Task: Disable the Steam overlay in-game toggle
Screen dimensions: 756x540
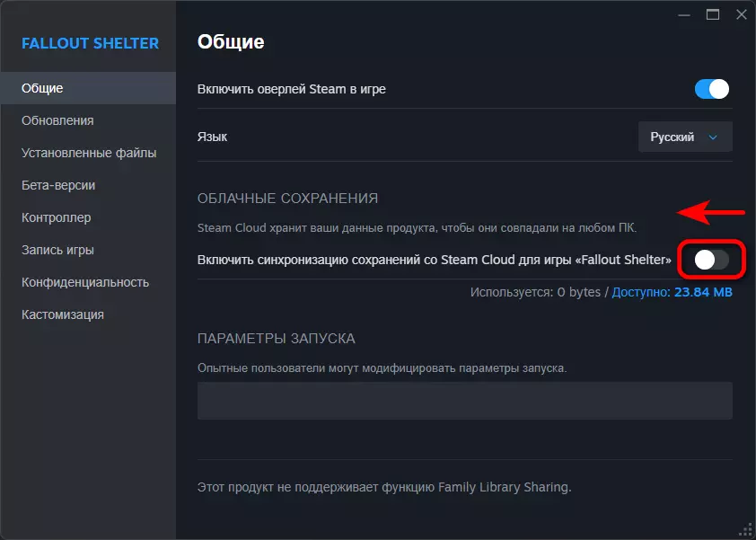Action: 711,89
